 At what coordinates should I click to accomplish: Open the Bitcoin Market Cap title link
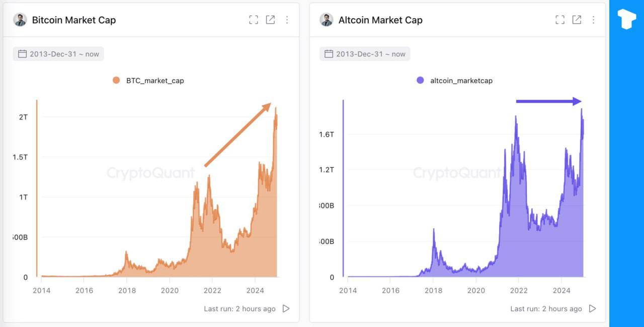click(74, 20)
